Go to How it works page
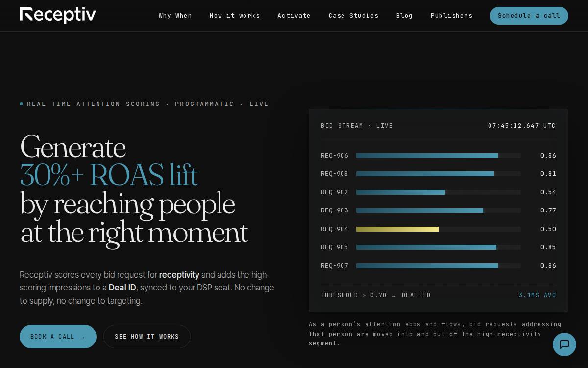This screenshot has height=368, width=588. tap(235, 16)
